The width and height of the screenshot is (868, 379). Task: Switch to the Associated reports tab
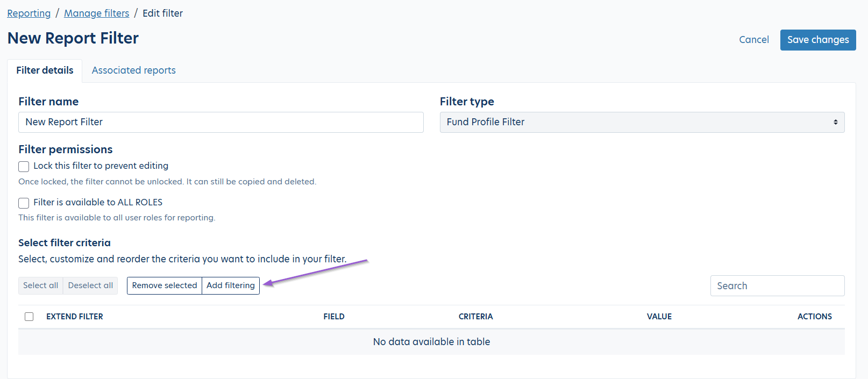tap(133, 70)
